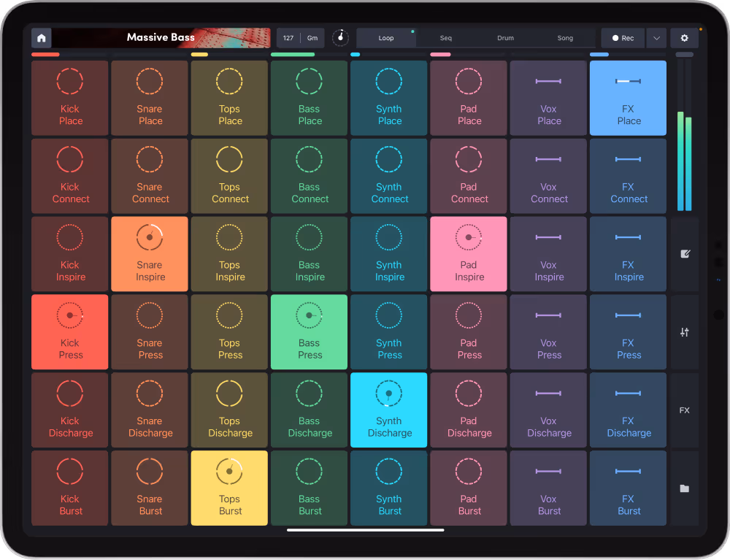
Task: Toggle off the active Snare Inspire pad
Action: (149, 253)
